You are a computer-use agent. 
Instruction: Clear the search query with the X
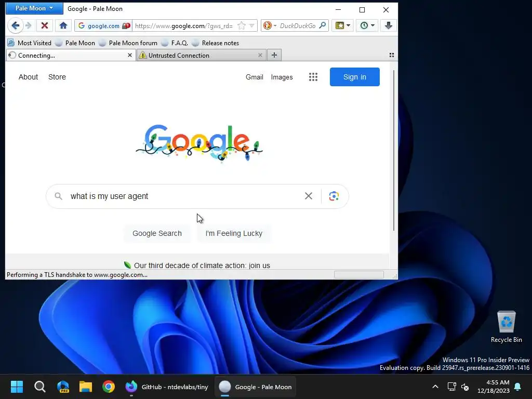tap(309, 196)
